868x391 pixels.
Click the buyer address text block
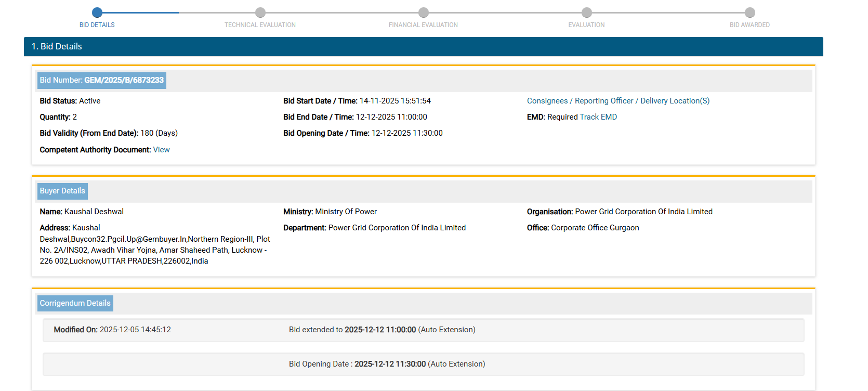coord(154,244)
